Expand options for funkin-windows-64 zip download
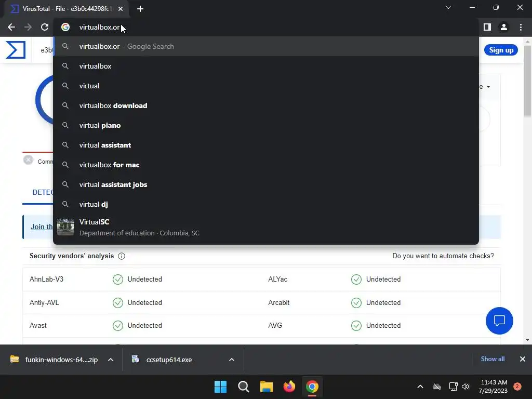The height and width of the screenshot is (399, 532). coord(111,360)
